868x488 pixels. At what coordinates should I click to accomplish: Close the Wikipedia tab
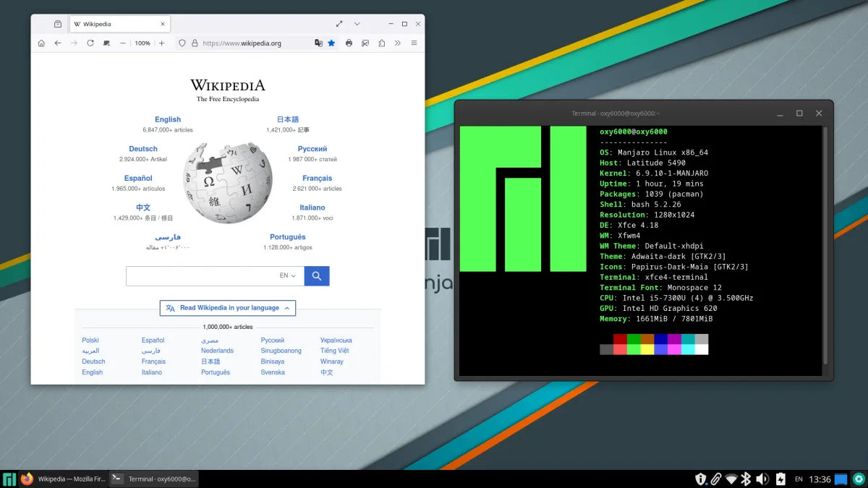click(x=163, y=24)
